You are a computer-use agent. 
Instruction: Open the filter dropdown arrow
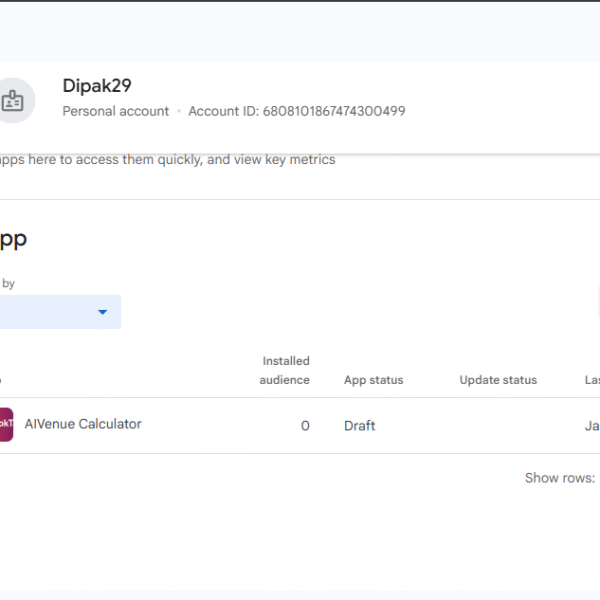[x=102, y=312]
